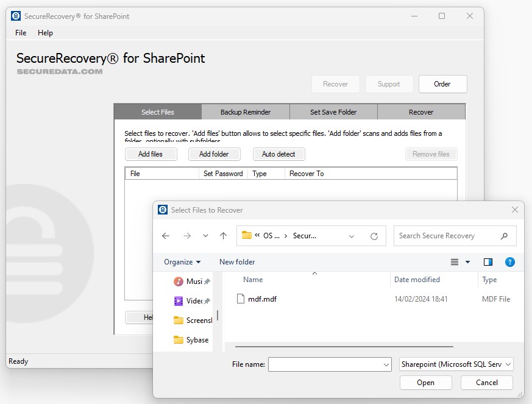
Task: Switch to the Backup Reminder tab
Action: coord(246,112)
